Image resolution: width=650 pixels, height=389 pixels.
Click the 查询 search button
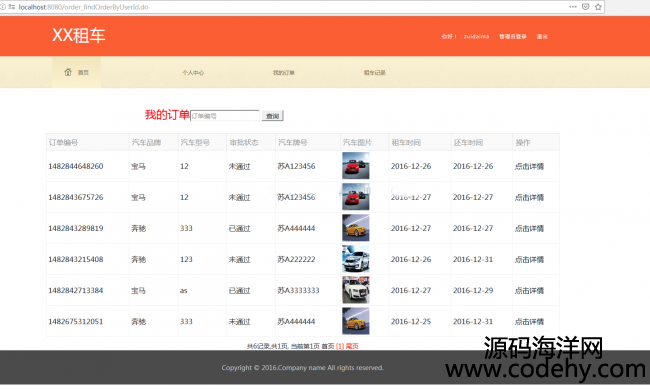point(272,116)
